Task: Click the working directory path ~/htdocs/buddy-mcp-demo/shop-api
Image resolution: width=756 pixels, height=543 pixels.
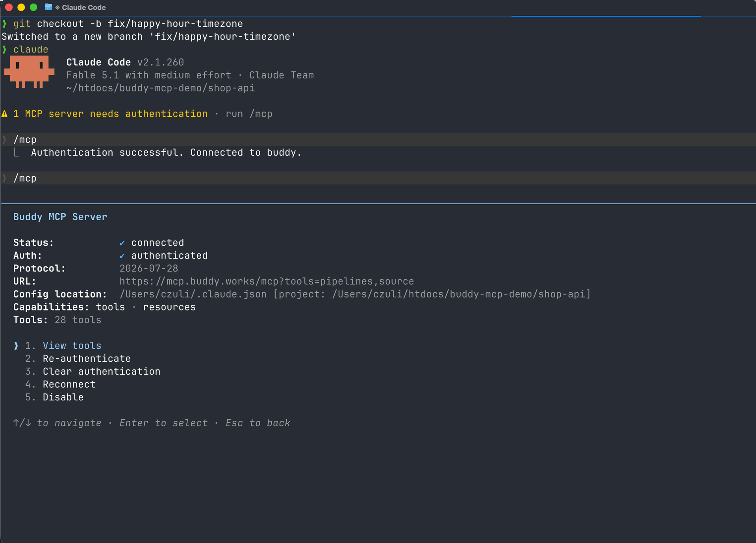Action: (x=160, y=88)
